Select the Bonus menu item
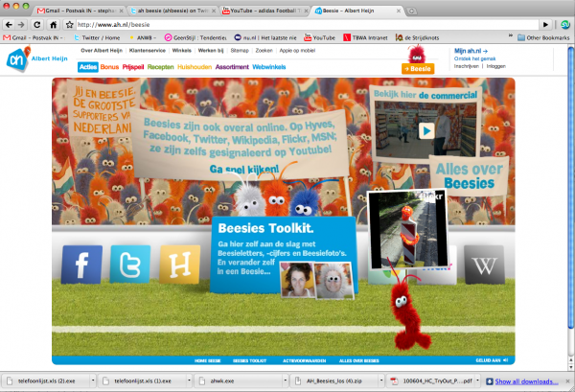The width and height of the screenshot is (575, 392). pos(109,67)
